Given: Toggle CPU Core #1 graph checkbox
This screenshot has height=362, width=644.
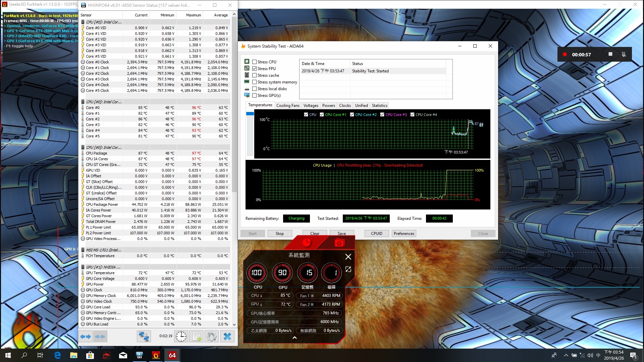Looking at the screenshot, I should [x=322, y=115].
